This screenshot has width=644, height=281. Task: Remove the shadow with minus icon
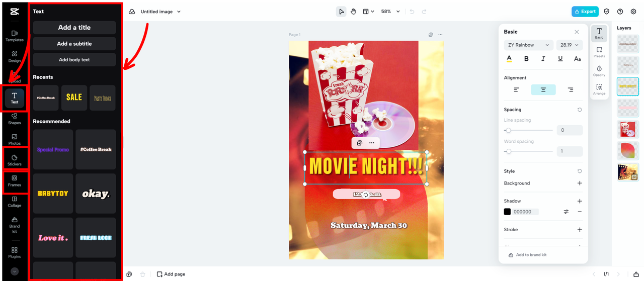click(580, 212)
